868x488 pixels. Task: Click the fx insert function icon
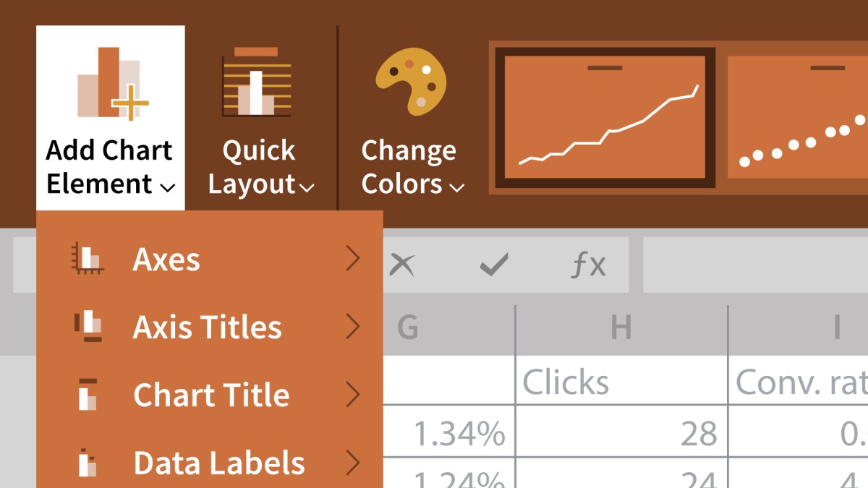pos(589,265)
